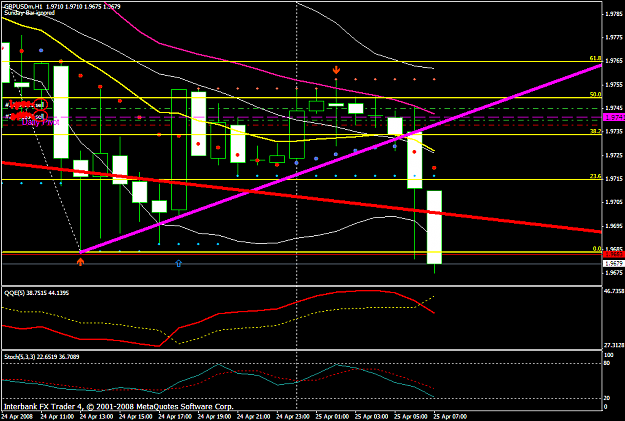Click the last large white candle body
Screen dimensions: 625x421
(434, 227)
